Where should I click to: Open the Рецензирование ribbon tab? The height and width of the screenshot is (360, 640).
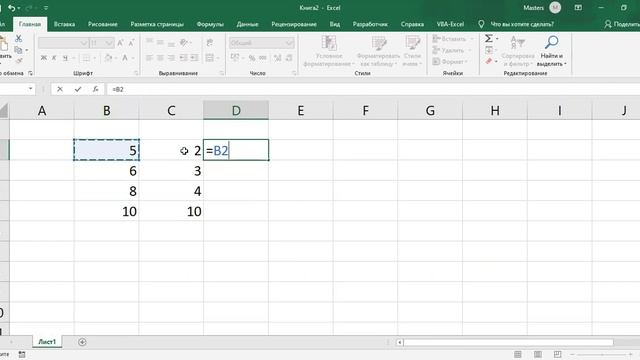tap(294, 24)
